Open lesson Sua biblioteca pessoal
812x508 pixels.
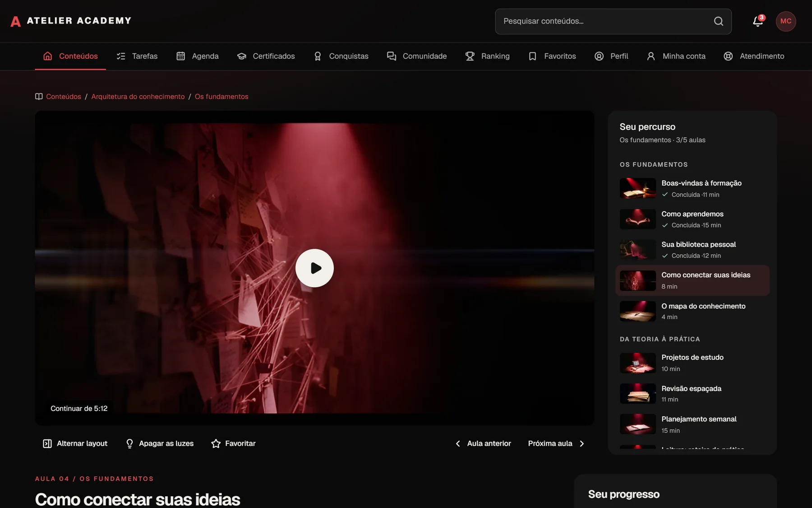coord(692,250)
